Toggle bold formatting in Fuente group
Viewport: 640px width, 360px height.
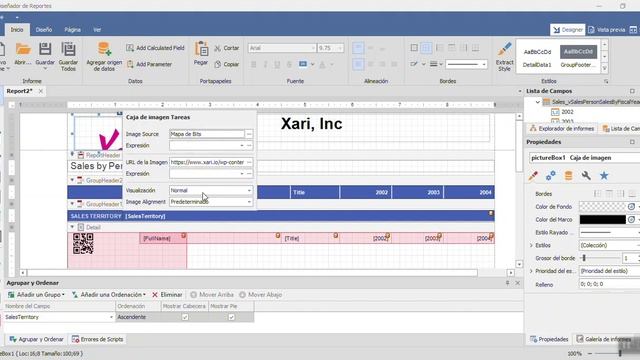point(253,64)
